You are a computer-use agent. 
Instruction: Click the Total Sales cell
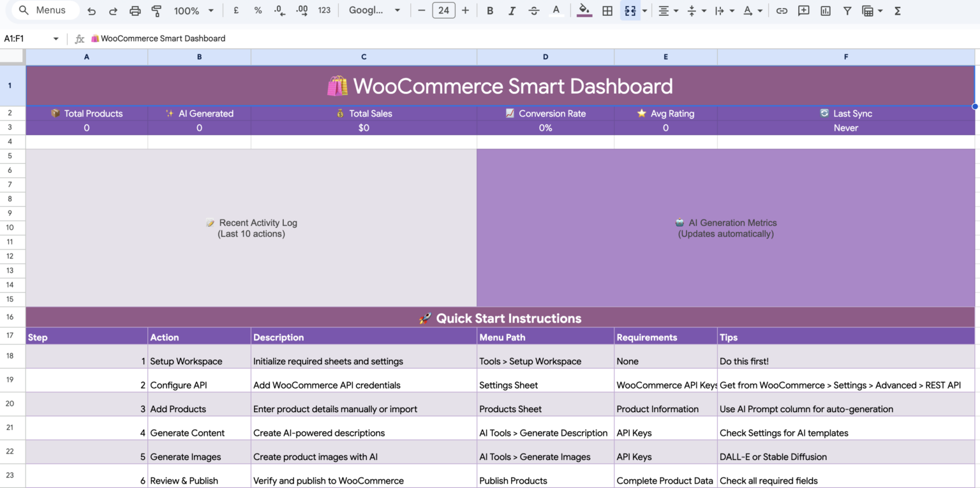pos(364,114)
